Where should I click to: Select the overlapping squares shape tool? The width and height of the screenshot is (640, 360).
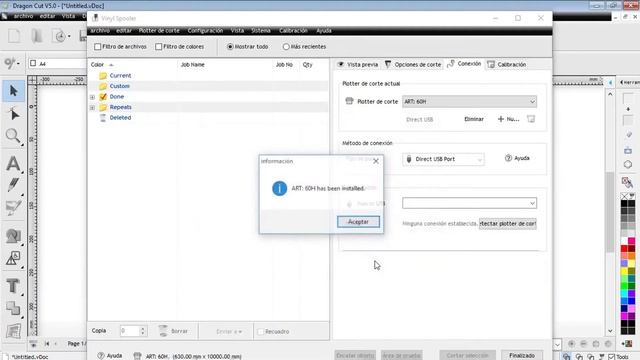[x=13, y=308]
